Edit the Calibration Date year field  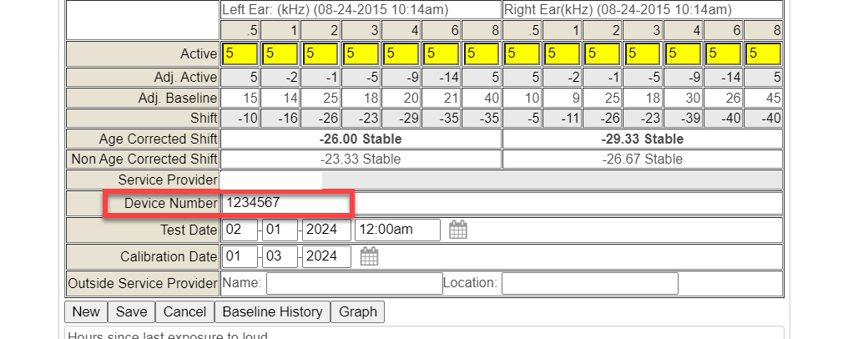[x=326, y=256]
